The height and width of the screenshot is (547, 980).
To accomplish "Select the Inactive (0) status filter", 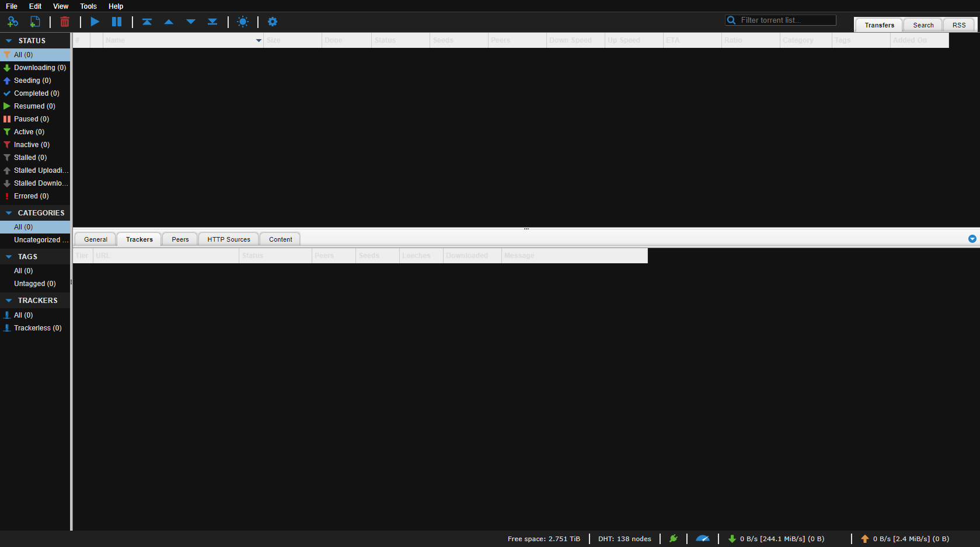I will [x=35, y=145].
